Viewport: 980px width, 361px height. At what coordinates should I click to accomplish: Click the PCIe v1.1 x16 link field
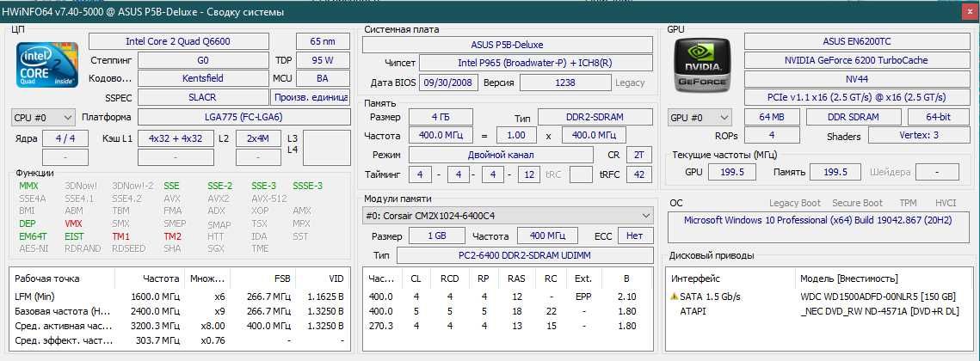[856, 97]
